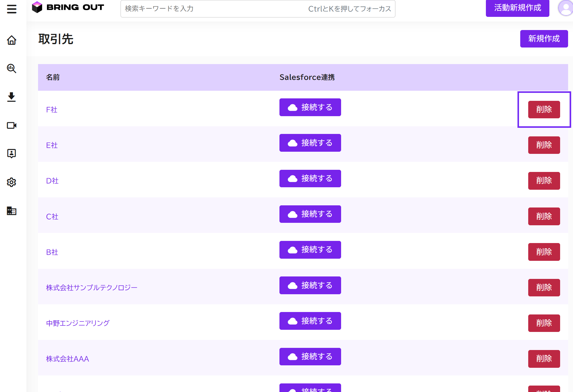Open the company building icon in sidebar

point(12,211)
